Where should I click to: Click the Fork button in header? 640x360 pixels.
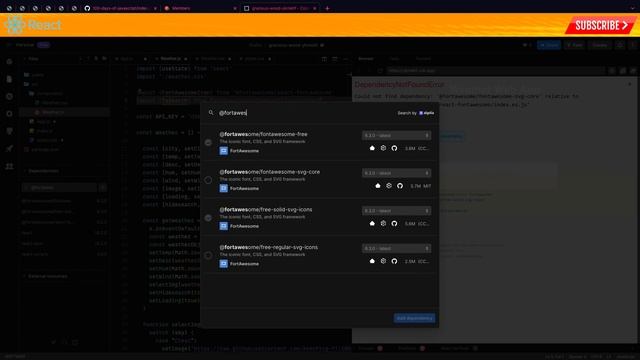pyautogui.click(x=575, y=45)
